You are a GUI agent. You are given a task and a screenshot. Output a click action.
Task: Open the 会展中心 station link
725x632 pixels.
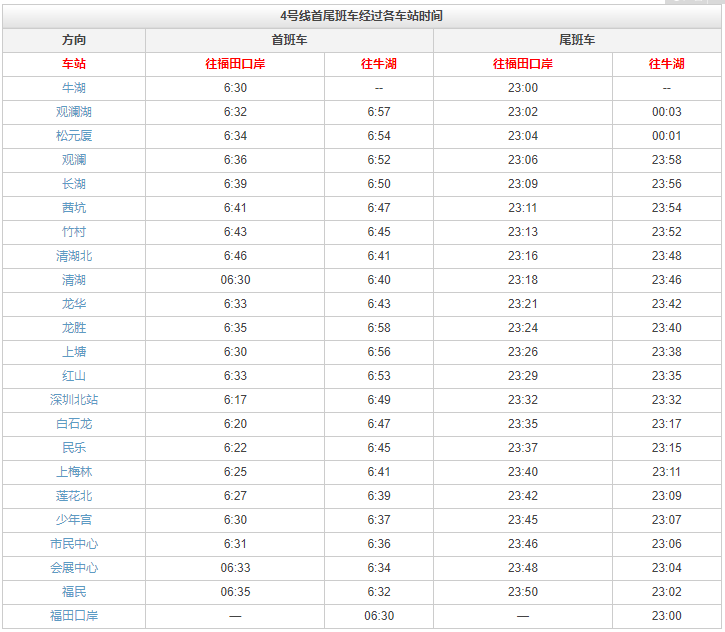74,568
